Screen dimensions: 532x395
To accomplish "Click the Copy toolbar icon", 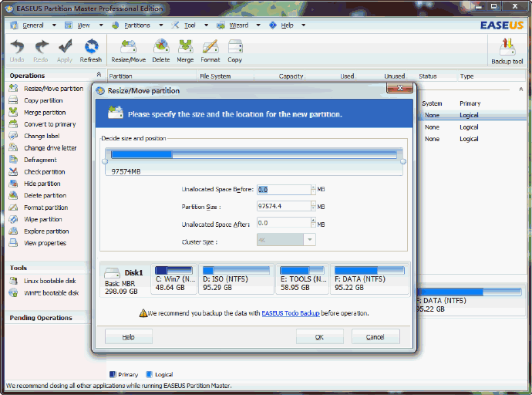I will click(235, 51).
